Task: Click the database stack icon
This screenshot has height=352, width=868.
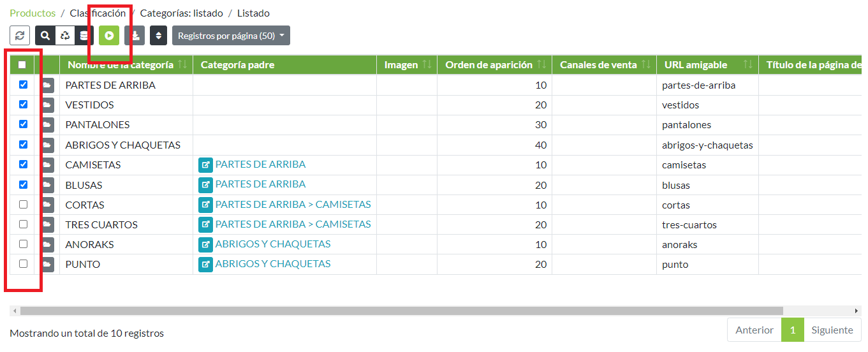Action: (84, 36)
